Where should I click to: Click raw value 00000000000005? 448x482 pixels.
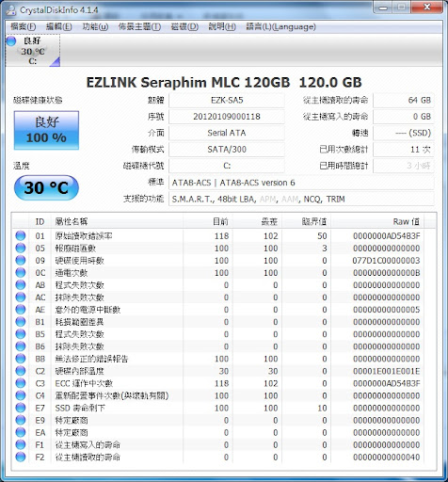pyautogui.click(x=386, y=310)
